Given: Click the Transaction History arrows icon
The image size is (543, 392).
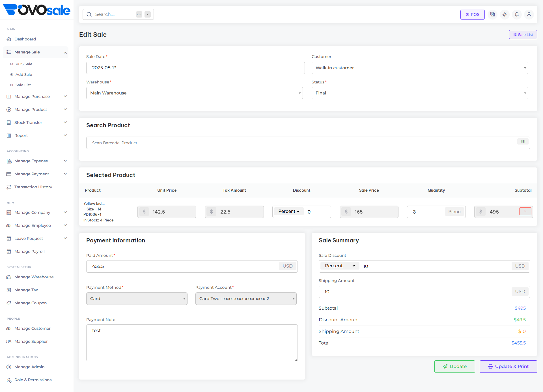Looking at the screenshot, I should click(9, 187).
